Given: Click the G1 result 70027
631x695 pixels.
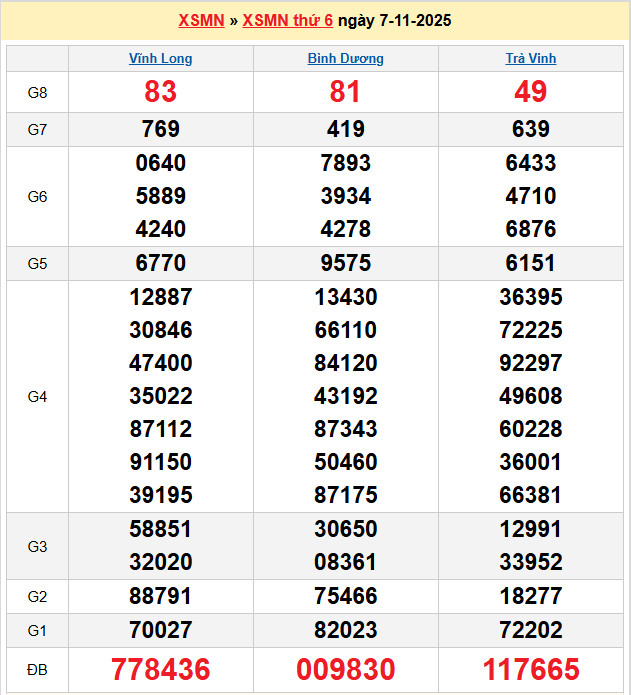Looking at the screenshot, I should tap(160, 630).
